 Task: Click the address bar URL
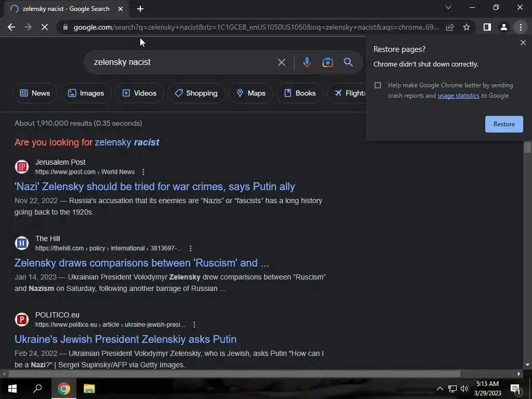[256, 27]
